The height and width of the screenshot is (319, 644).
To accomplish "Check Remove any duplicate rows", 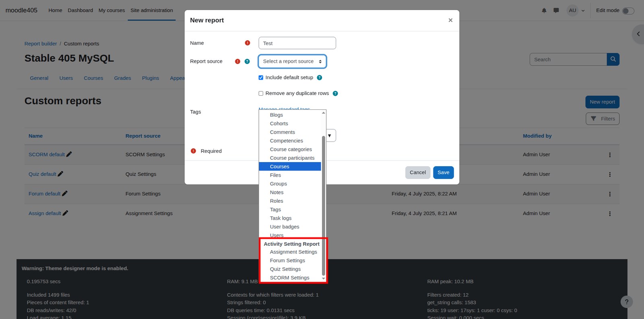I will coord(261,93).
